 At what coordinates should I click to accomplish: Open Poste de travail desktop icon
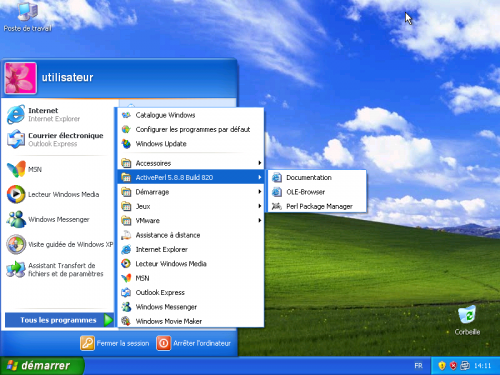[28, 17]
